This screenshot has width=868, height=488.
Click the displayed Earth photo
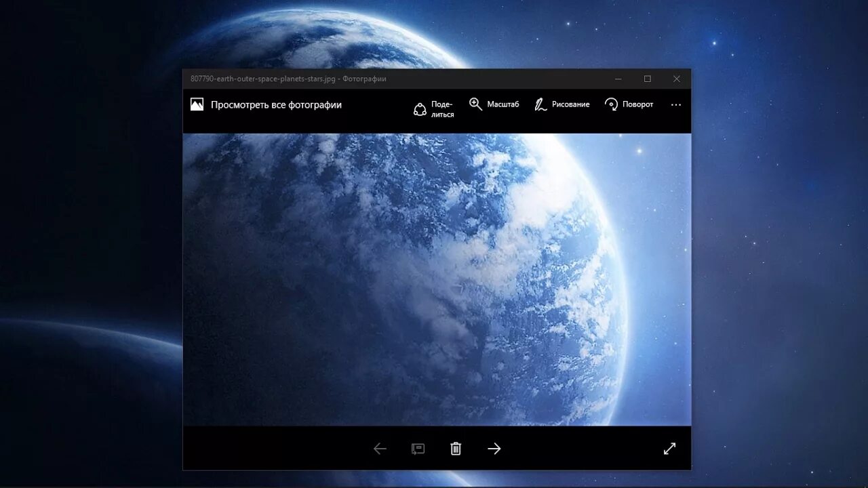pyautogui.click(x=437, y=279)
